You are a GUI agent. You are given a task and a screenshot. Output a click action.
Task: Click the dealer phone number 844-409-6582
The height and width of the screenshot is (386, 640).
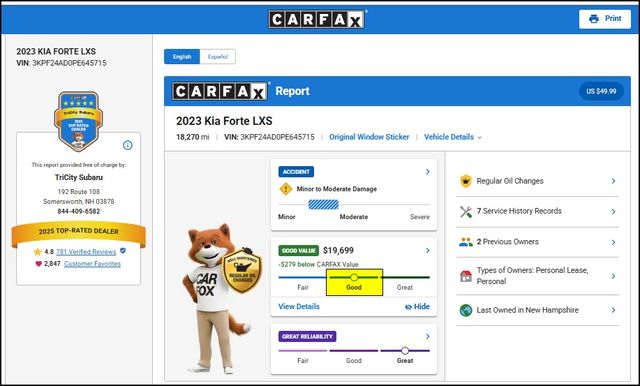(x=79, y=211)
